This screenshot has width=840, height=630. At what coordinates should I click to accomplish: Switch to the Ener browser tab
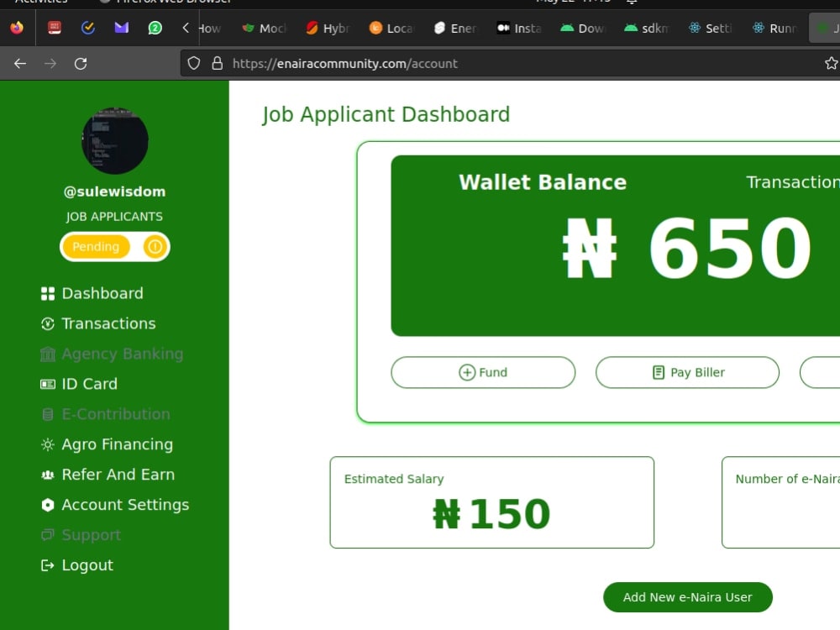click(x=455, y=28)
